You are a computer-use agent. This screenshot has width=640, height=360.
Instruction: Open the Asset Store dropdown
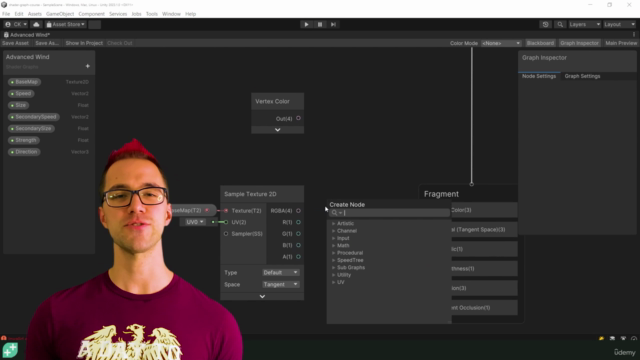click(65, 24)
